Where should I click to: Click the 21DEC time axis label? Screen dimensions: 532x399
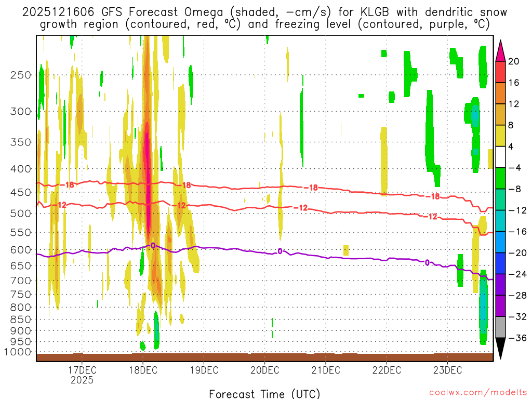(x=326, y=370)
